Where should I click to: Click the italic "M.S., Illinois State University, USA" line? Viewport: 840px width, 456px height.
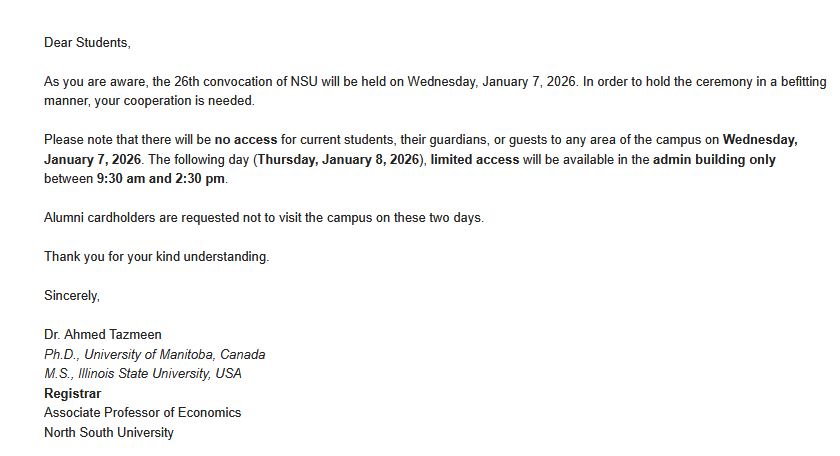point(142,374)
